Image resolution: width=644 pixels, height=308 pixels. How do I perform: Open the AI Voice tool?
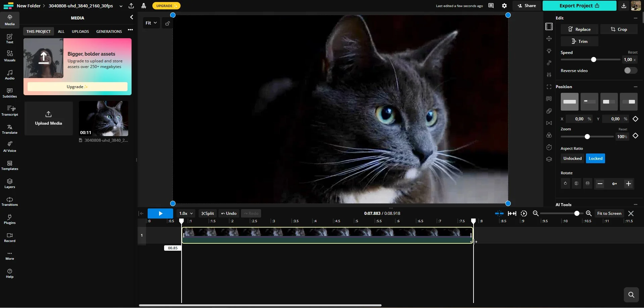coord(10,147)
